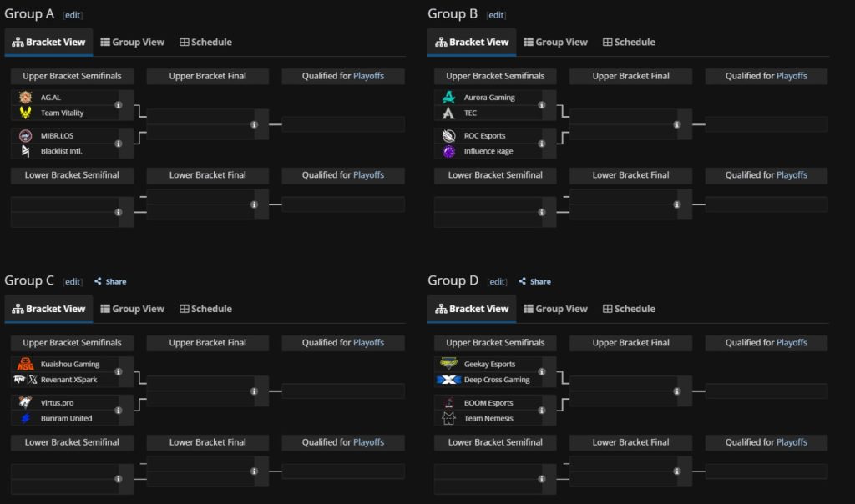The width and height of the screenshot is (855, 504).
Task: Click the Geekay Esports team logo
Action: pyautogui.click(x=448, y=364)
